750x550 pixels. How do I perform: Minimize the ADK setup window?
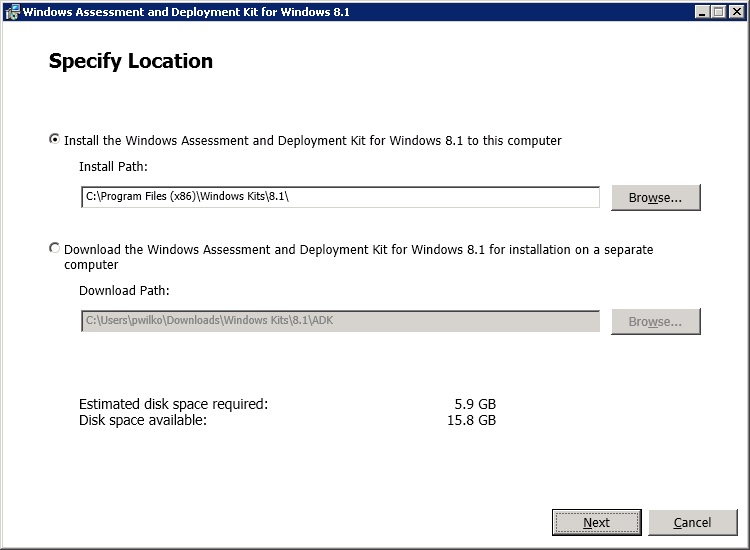point(702,12)
